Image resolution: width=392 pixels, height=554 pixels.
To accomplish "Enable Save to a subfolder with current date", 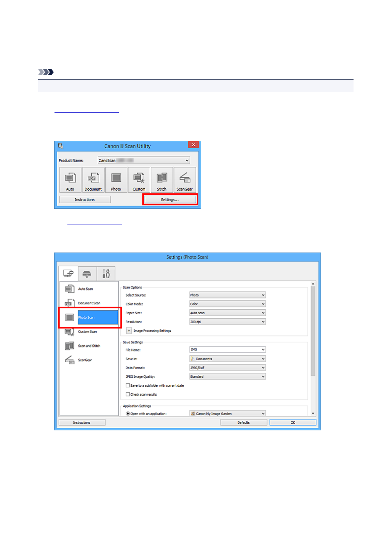I will pyautogui.click(x=128, y=385).
